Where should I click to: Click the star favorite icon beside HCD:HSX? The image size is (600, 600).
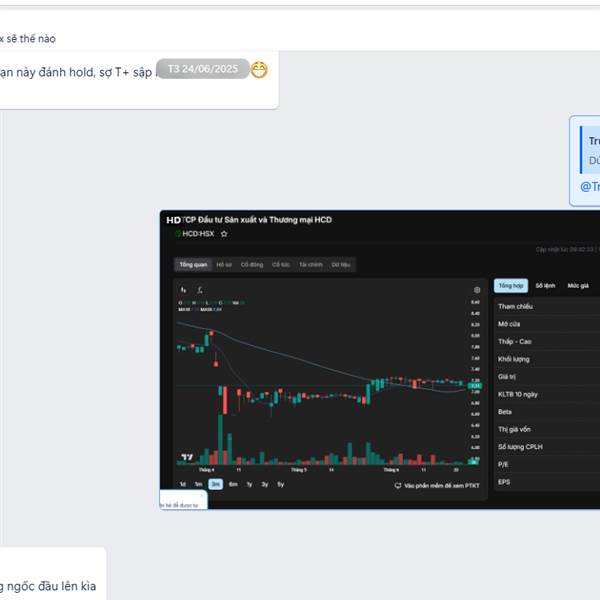coord(224,234)
